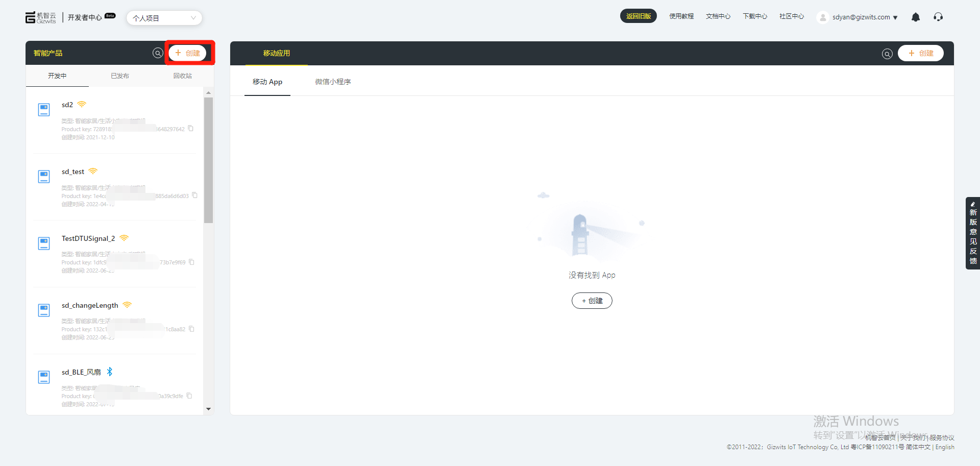This screenshot has width=980, height=466.
Task: Open the 新版意见反馈 side tab
Action: pos(973,233)
